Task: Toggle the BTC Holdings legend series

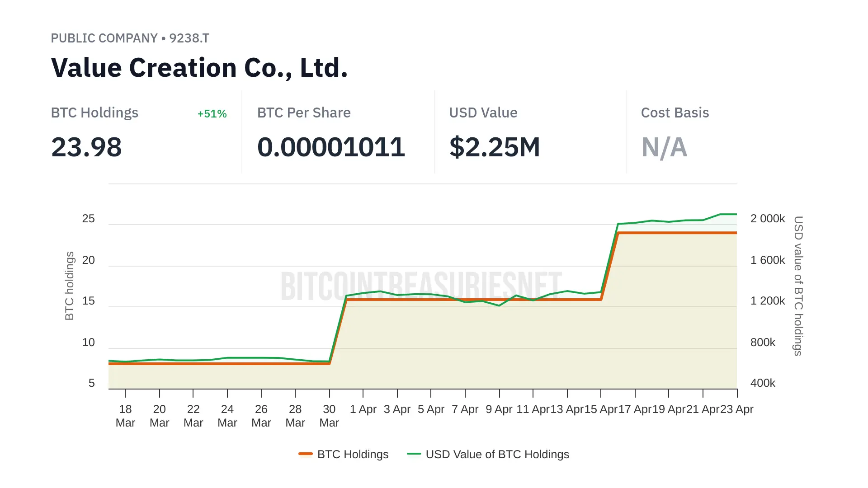Action: [353, 454]
